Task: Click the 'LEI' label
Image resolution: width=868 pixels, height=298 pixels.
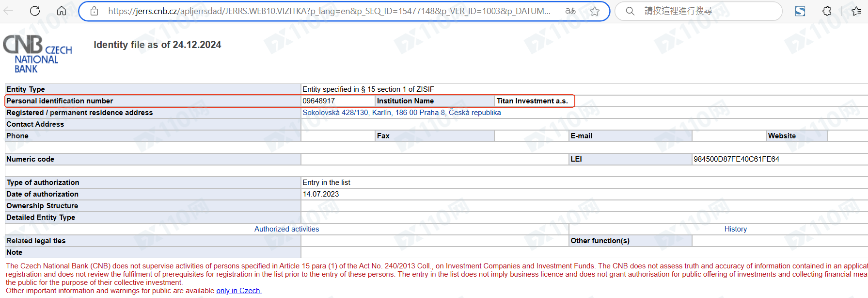Action: (x=576, y=159)
